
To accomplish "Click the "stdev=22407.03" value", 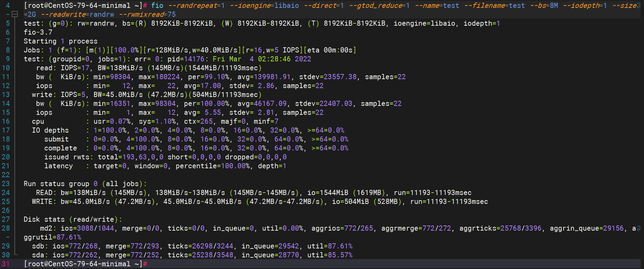I will coord(324,103).
